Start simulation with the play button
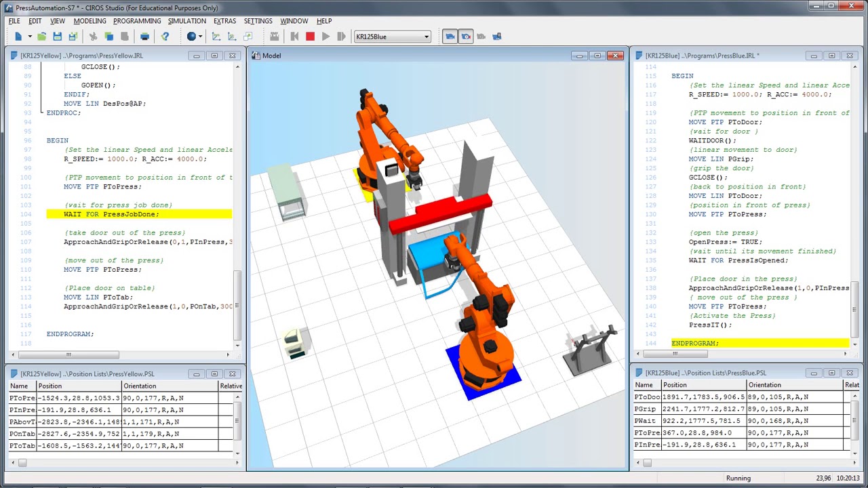Screen dimensions: 868x488 tap(325, 37)
